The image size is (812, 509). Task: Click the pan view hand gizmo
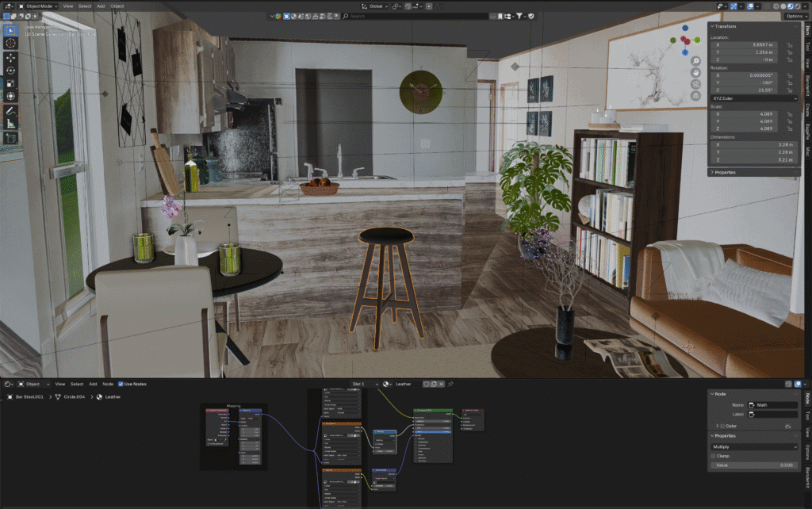[x=695, y=72]
